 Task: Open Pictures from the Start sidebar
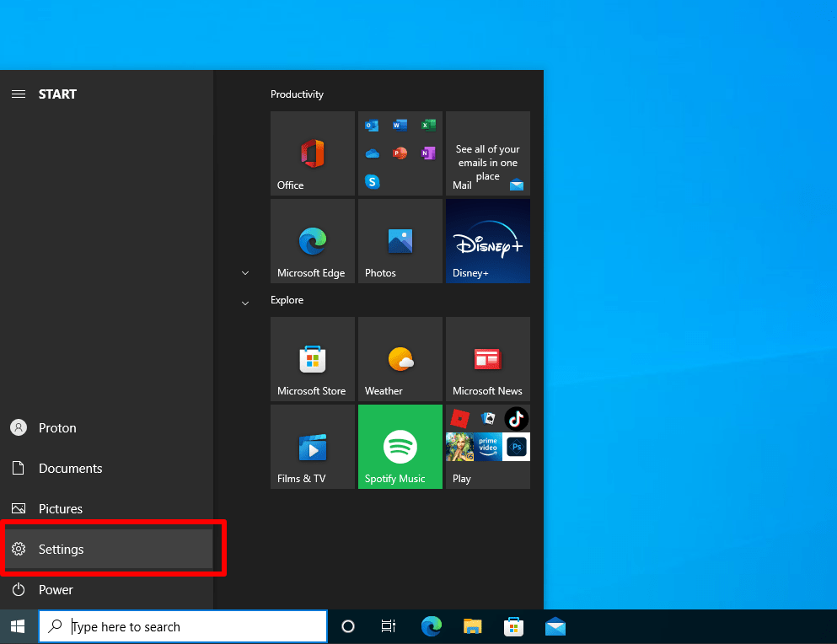pos(107,509)
